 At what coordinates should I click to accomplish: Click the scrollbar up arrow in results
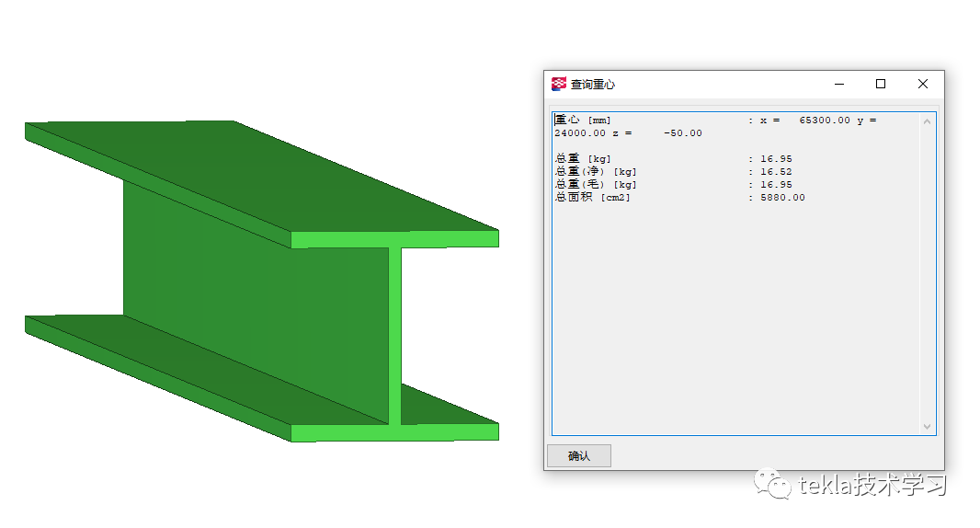point(927,121)
